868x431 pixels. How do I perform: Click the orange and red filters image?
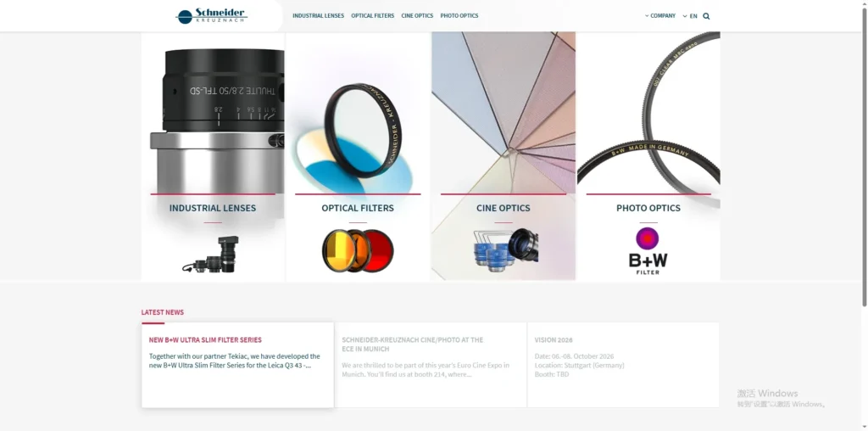pyautogui.click(x=358, y=251)
